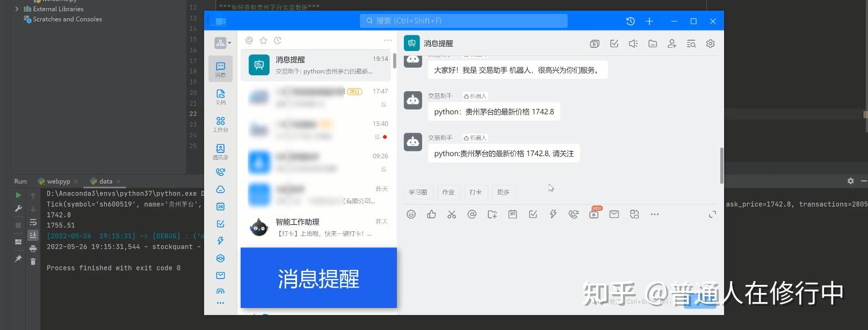The height and width of the screenshot is (330, 868).
Task: Toggle the @ mentions filter
Action: (x=249, y=40)
